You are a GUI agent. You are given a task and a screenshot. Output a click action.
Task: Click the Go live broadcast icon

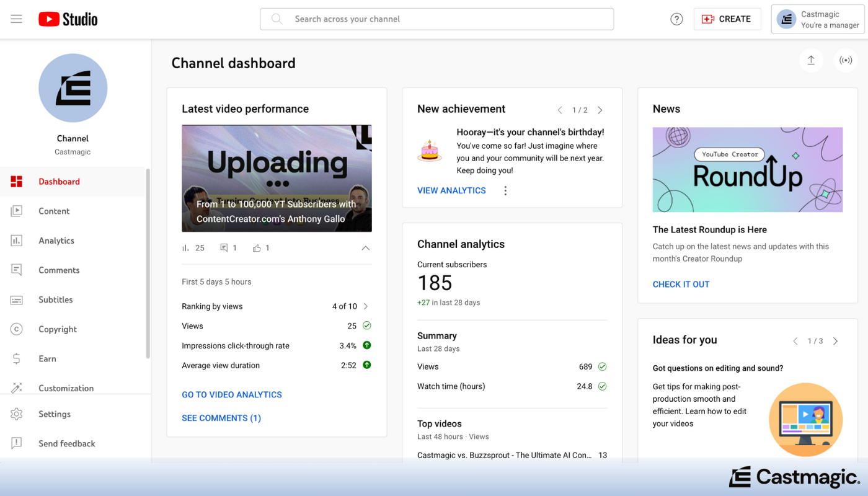[846, 60]
